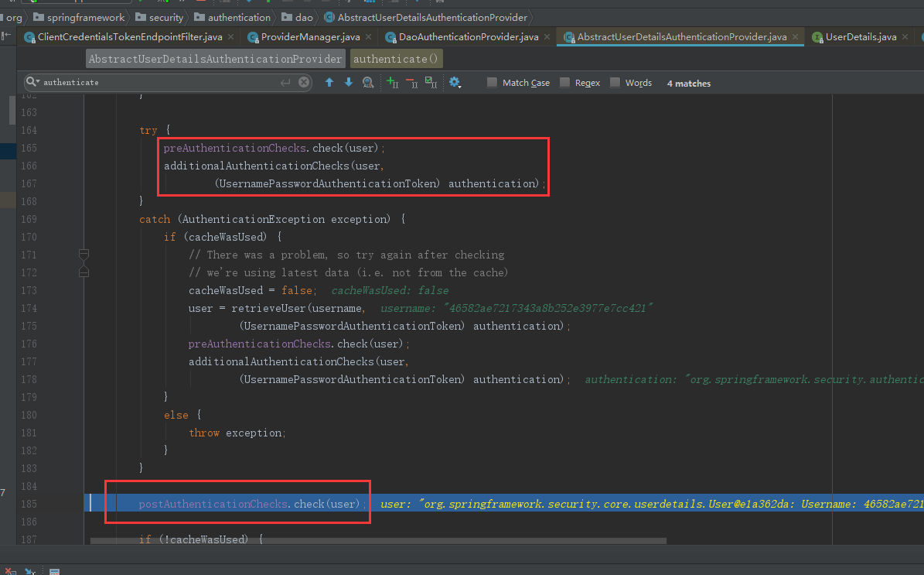Select all occurrences of the search term
This screenshot has width=924, height=575.
431,83
